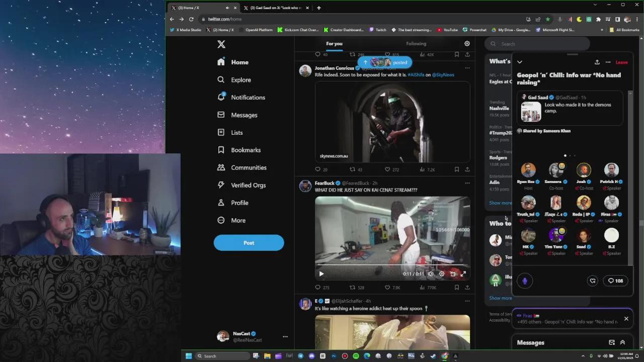
Task: Expand the Messages drawer
Action: click(x=622, y=342)
